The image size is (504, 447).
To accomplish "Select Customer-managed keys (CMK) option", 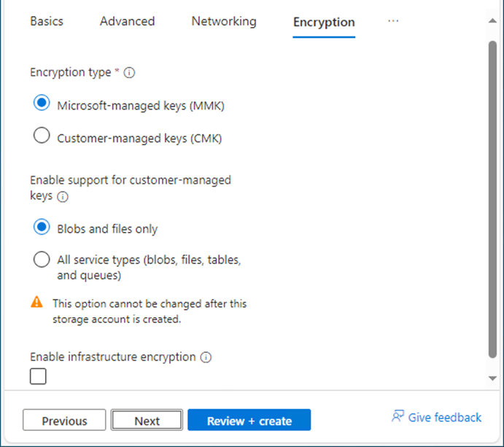I will coord(42,136).
